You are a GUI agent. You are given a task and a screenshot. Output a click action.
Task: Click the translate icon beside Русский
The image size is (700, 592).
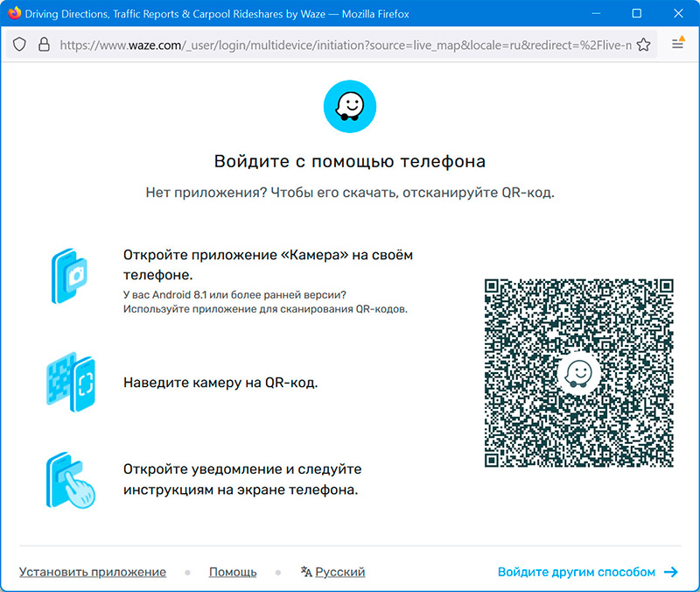305,572
